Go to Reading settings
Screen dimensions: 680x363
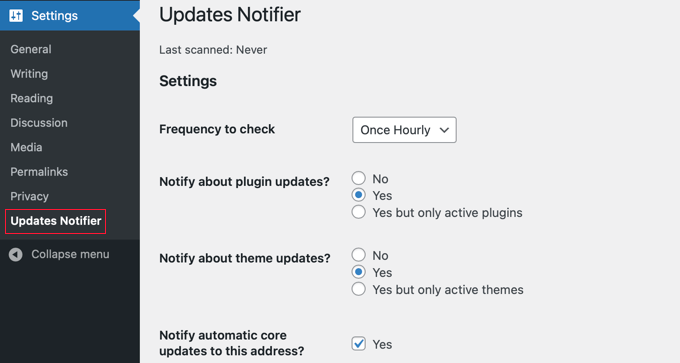pos(32,98)
